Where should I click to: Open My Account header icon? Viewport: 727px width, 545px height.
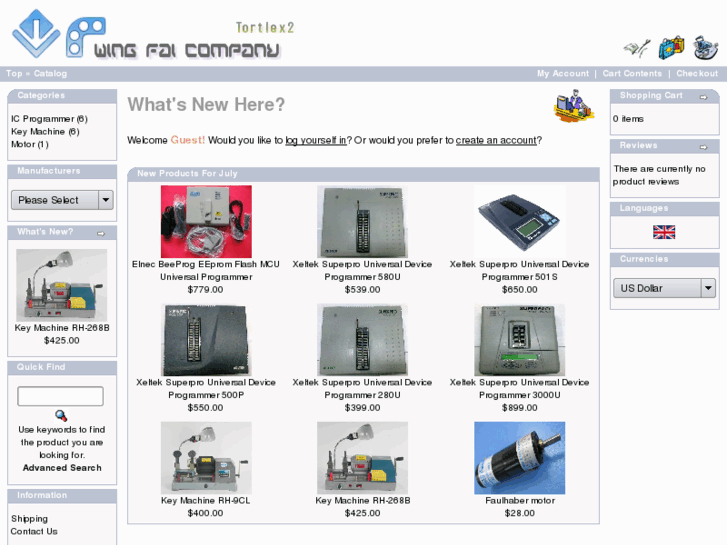tap(638, 48)
